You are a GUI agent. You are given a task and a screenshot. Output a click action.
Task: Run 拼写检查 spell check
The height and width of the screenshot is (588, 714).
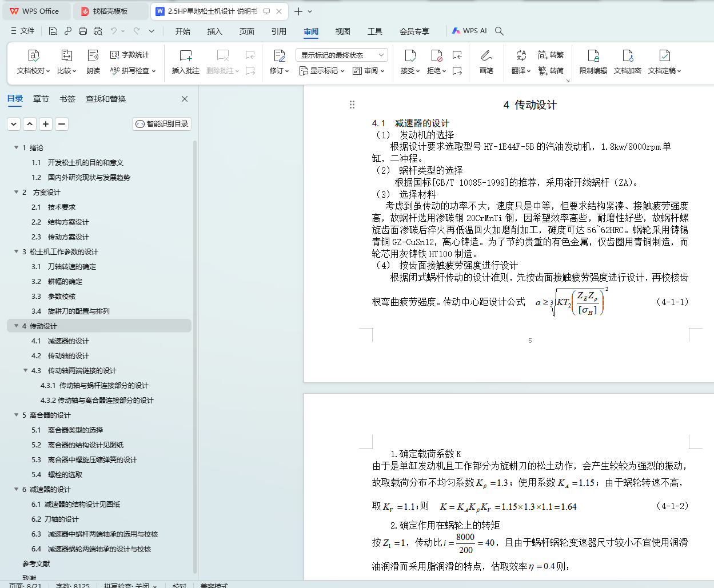click(133, 71)
